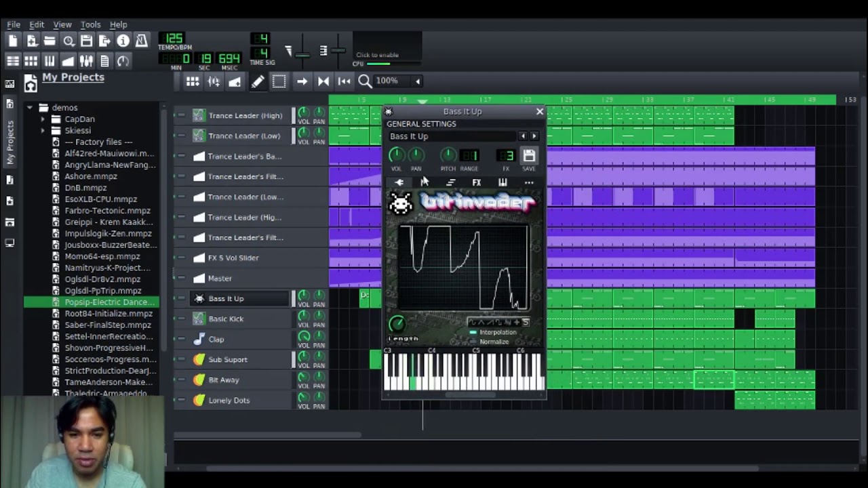Click the Bass It Up track button
The width and height of the screenshot is (868, 488).
click(240, 298)
